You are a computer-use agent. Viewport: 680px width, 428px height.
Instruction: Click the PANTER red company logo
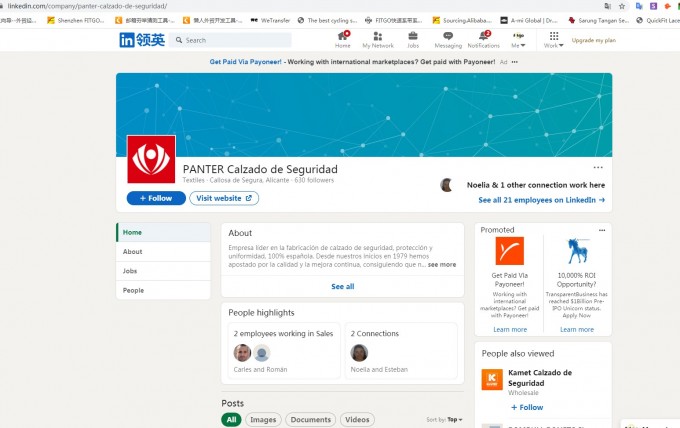click(151, 159)
